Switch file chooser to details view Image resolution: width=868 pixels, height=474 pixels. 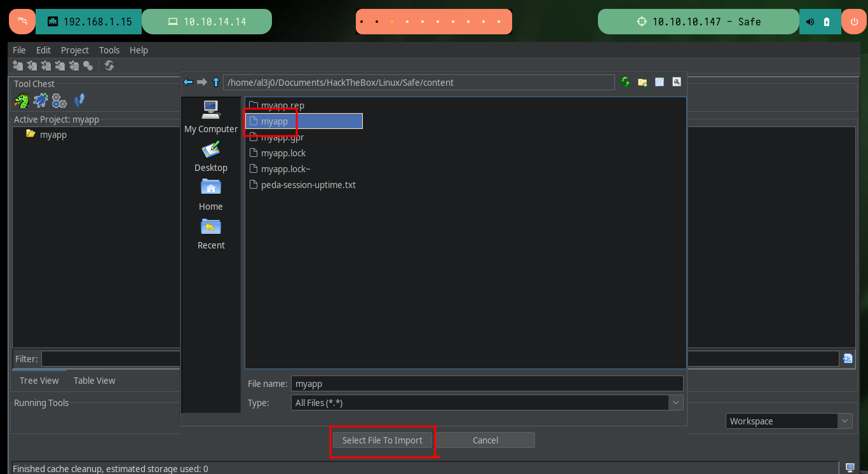click(660, 82)
